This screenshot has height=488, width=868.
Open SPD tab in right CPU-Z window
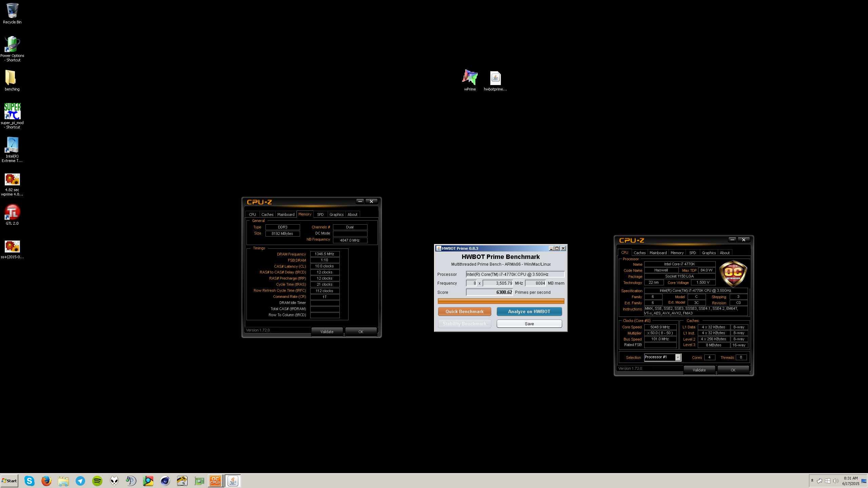(x=692, y=253)
